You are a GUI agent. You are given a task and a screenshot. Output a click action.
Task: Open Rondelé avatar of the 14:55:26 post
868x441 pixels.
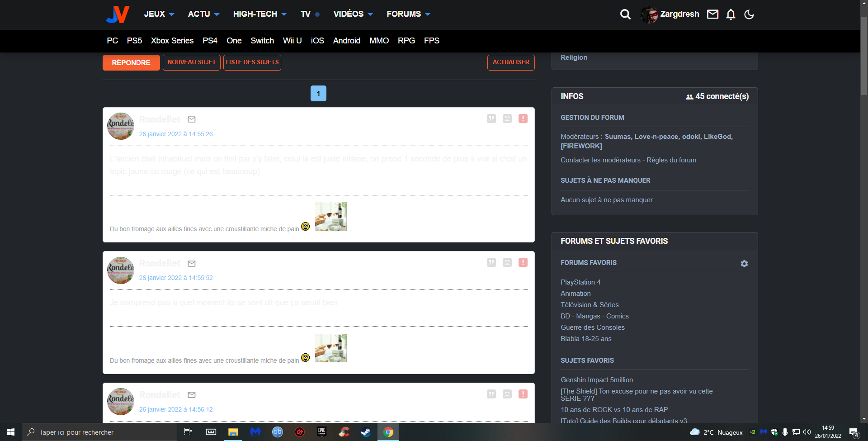click(x=121, y=126)
